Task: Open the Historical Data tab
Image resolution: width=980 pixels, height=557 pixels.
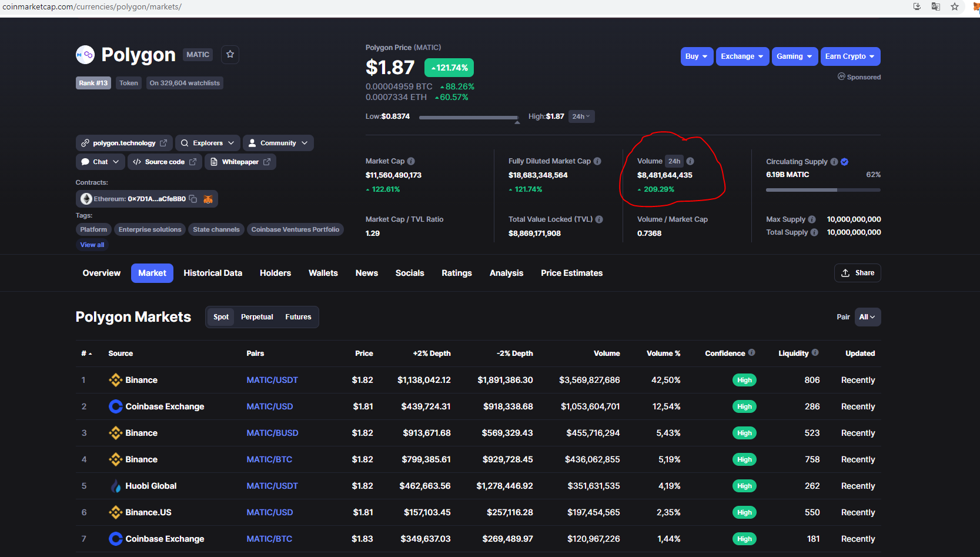Action: tap(213, 273)
